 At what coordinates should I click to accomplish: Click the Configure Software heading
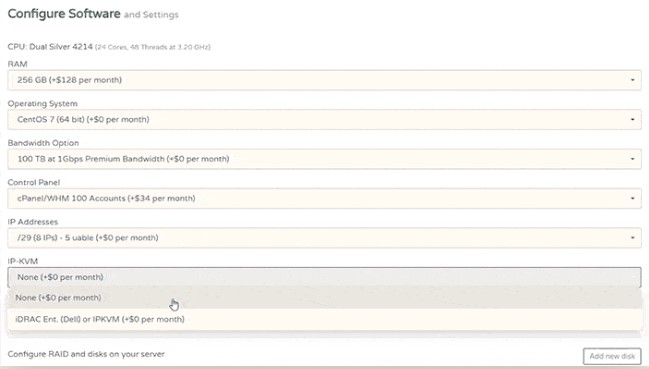click(x=64, y=14)
